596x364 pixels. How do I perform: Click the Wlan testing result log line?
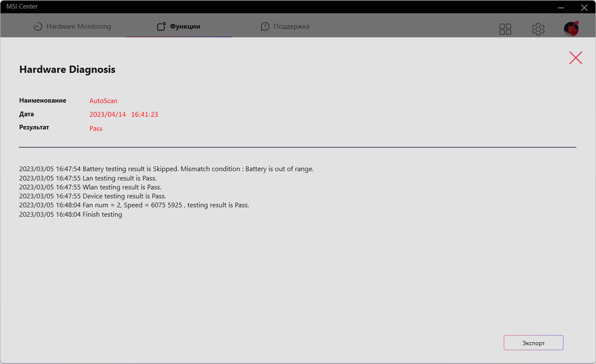coord(90,187)
